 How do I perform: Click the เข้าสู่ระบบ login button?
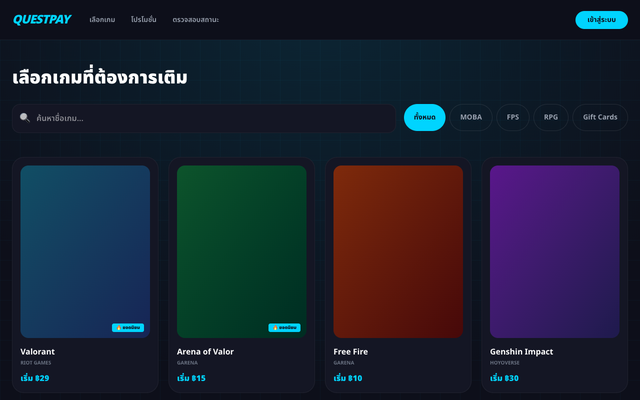click(x=601, y=20)
